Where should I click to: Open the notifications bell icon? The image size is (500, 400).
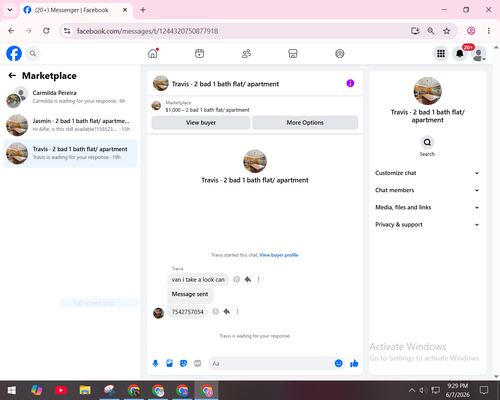(x=460, y=53)
